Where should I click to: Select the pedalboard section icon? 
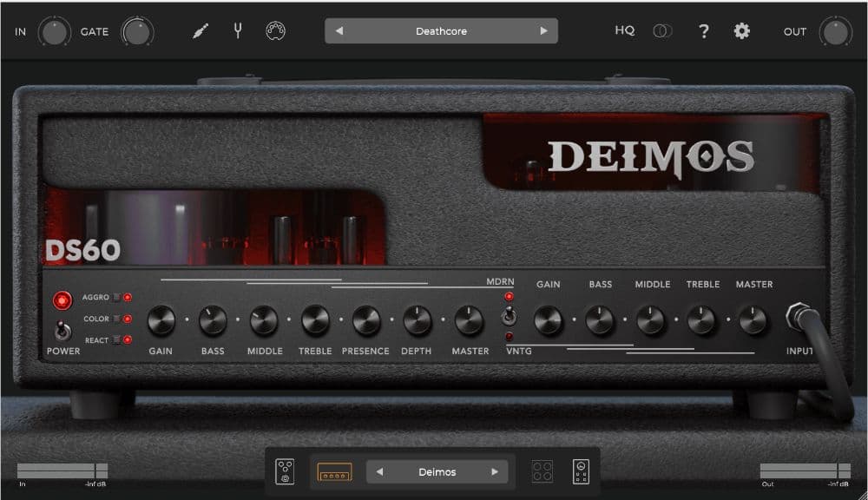(x=286, y=471)
